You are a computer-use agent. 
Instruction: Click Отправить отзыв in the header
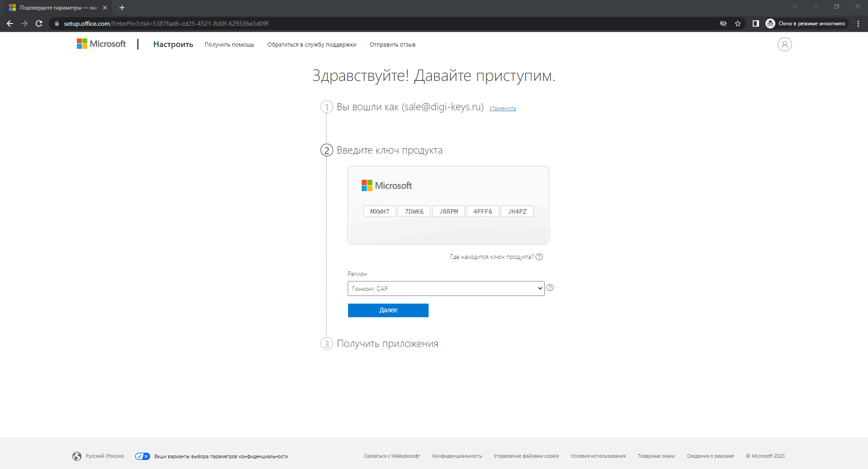(392, 45)
